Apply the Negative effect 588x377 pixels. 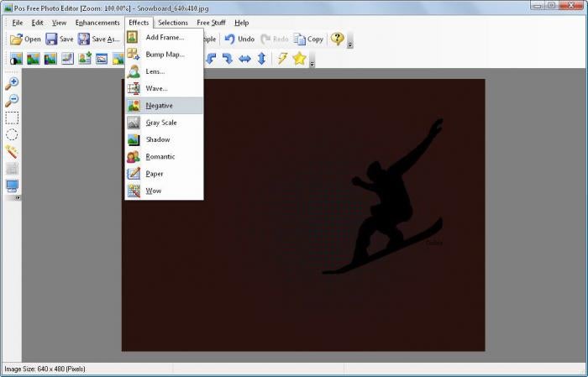[165, 105]
